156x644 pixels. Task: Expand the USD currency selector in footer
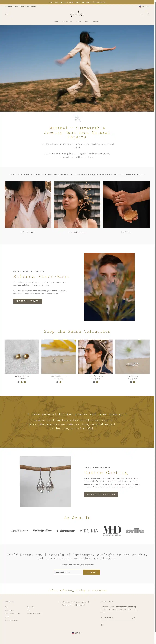tap(77, 633)
